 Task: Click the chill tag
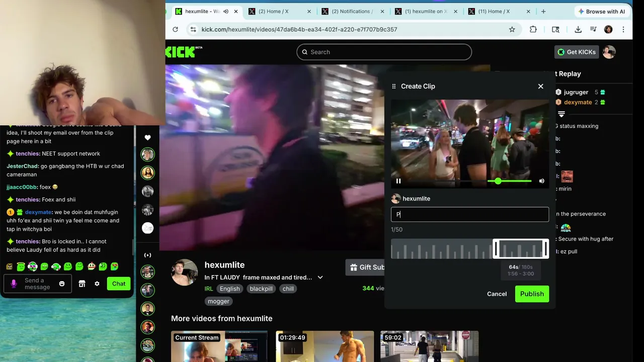(288, 289)
